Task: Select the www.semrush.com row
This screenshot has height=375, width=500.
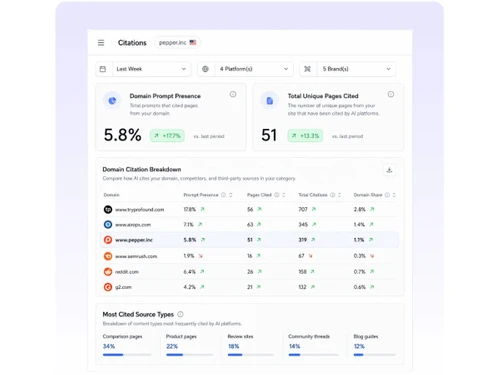Action: 250,256
